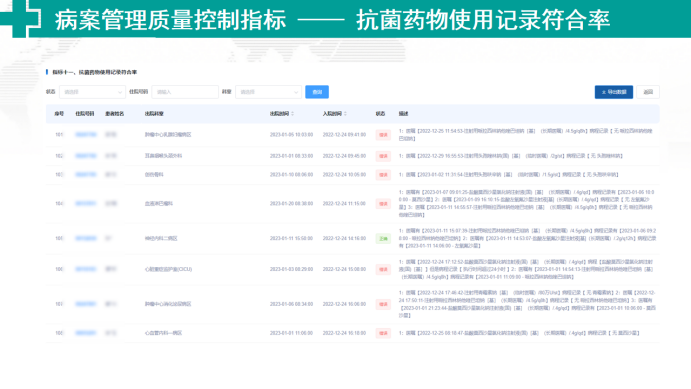Click the discharge time 2023-01-10 08:06:00

[291, 175]
